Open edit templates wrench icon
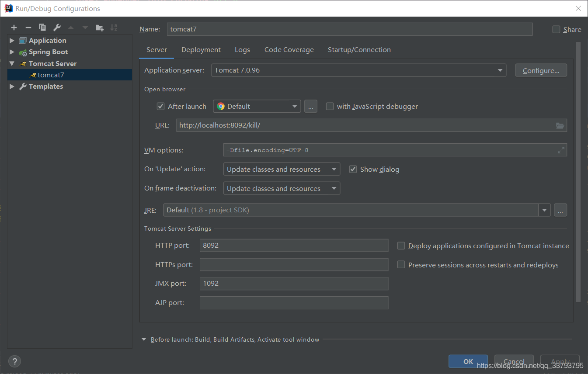 pos(57,28)
